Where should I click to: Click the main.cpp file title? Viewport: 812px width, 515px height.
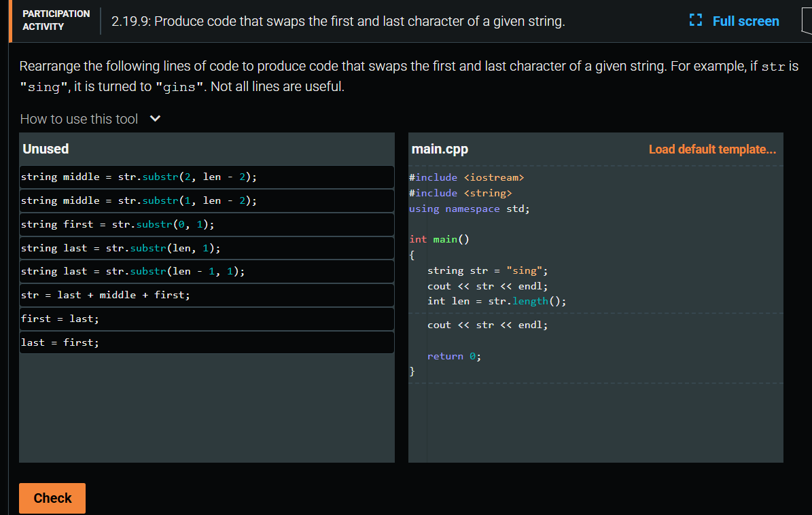(x=440, y=149)
